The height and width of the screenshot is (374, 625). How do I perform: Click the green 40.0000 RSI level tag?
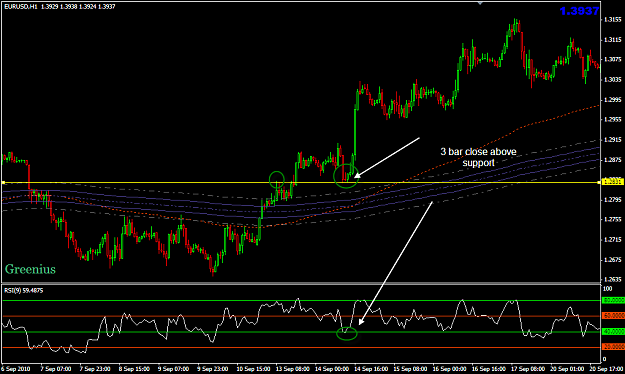point(613,332)
